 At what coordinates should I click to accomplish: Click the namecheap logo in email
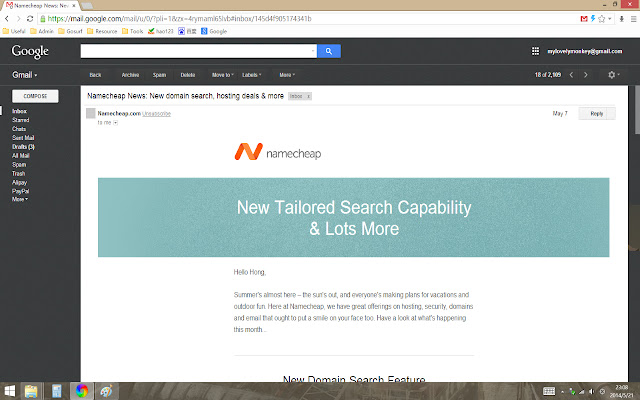[278, 152]
